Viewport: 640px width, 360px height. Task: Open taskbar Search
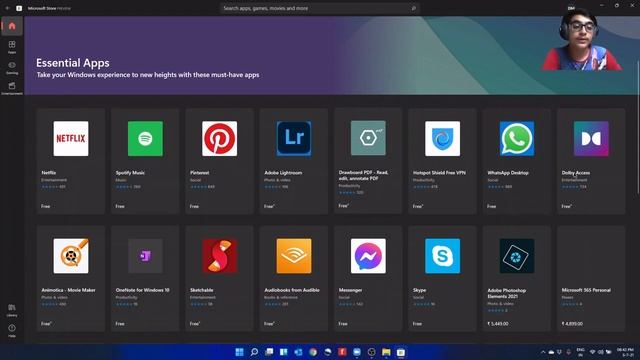tap(254, 352)
